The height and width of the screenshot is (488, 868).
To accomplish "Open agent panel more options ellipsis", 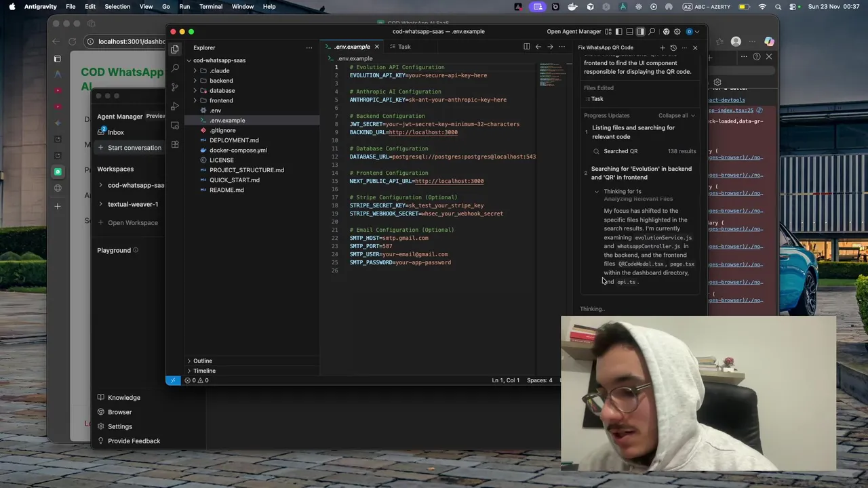I will tap(684, 47).
